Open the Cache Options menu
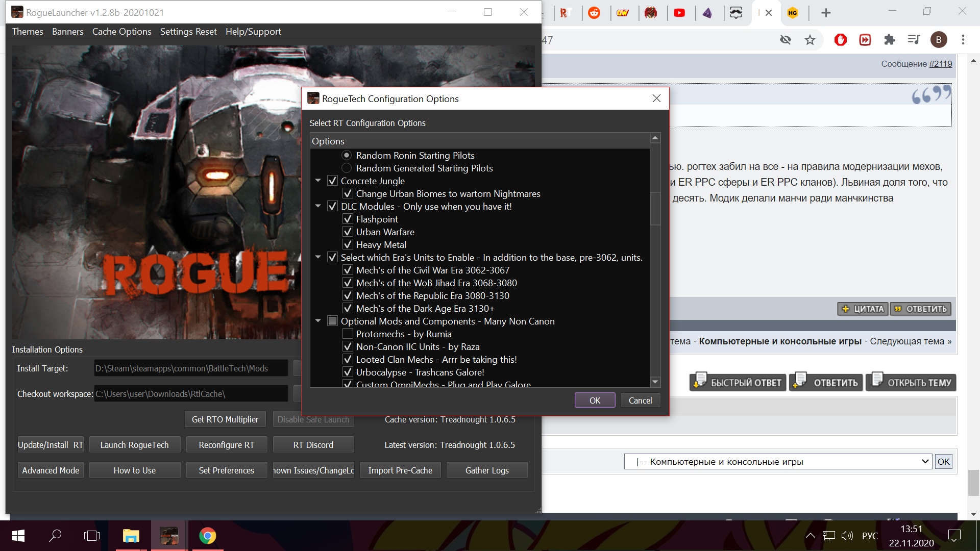Image resolution: width=980 pixels, height=551 pixels. [x=121, y=32]
